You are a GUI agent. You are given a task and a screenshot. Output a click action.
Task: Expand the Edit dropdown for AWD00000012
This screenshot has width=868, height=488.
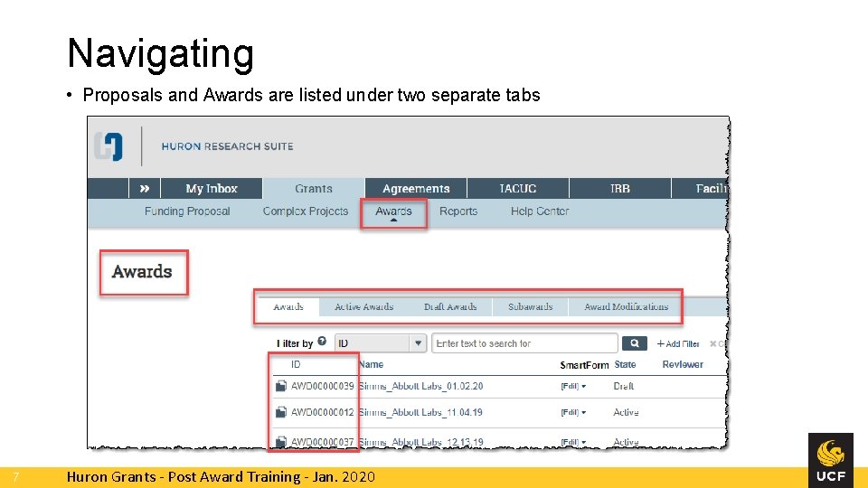(573, 412)
